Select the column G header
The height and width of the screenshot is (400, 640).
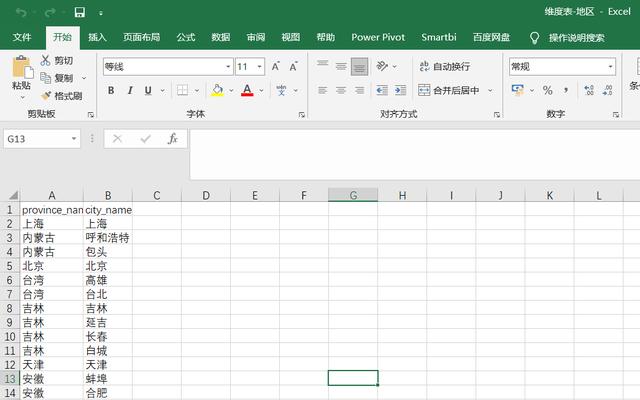[x=353, y=196]
